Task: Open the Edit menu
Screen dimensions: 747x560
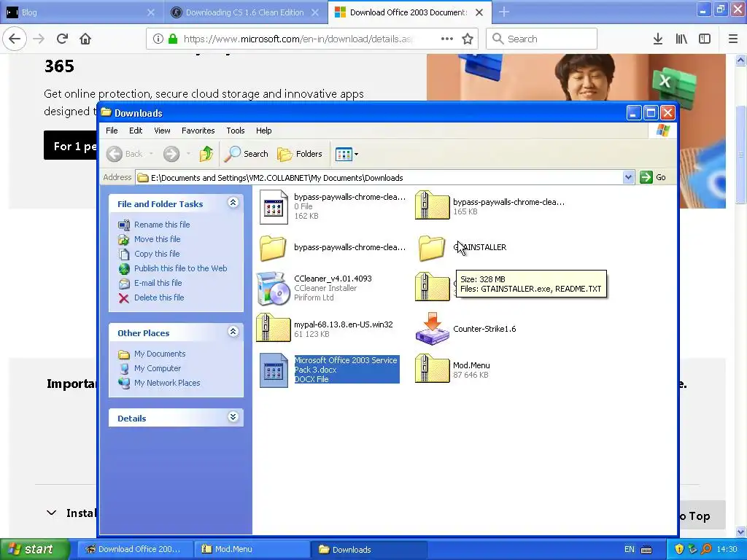Action: pyautogui.click(x=136, y=131)
